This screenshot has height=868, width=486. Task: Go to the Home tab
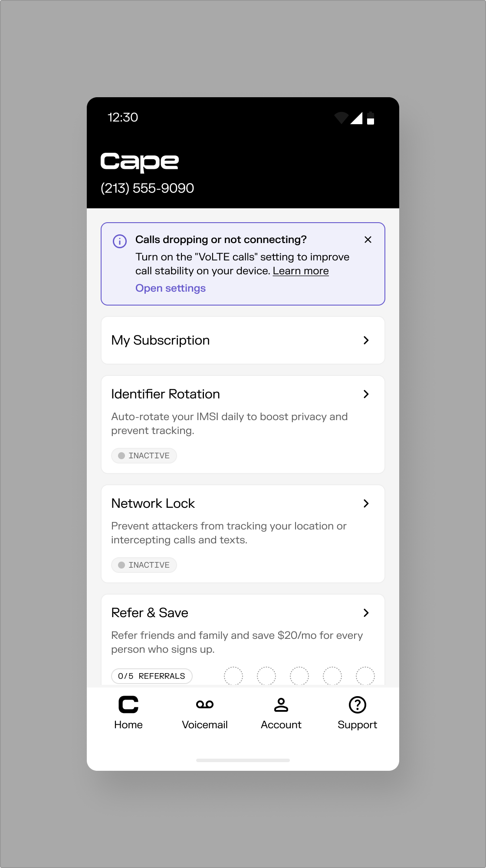pyautogui.click(x=128, y=713)
